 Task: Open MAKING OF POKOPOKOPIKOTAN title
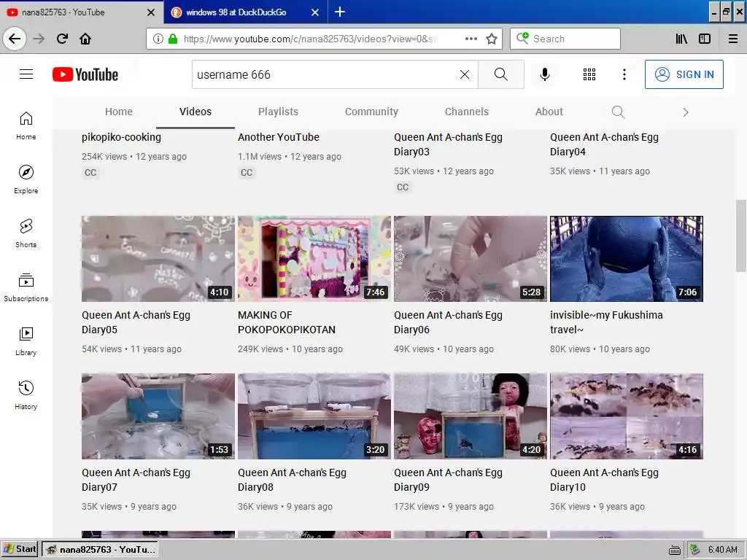click(x=287, y=322)
